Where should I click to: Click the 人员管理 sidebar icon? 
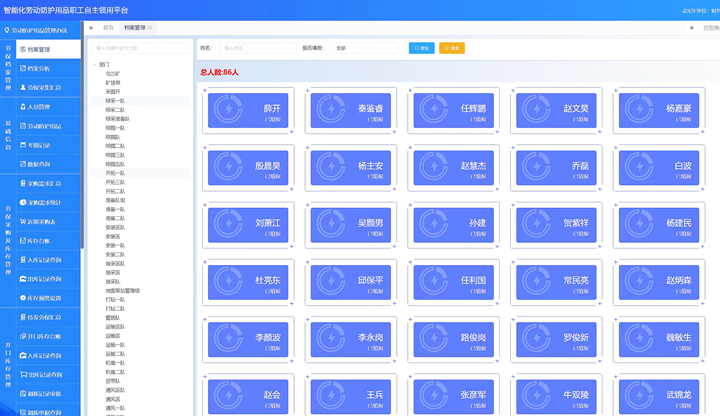click(x=23, y=107)
